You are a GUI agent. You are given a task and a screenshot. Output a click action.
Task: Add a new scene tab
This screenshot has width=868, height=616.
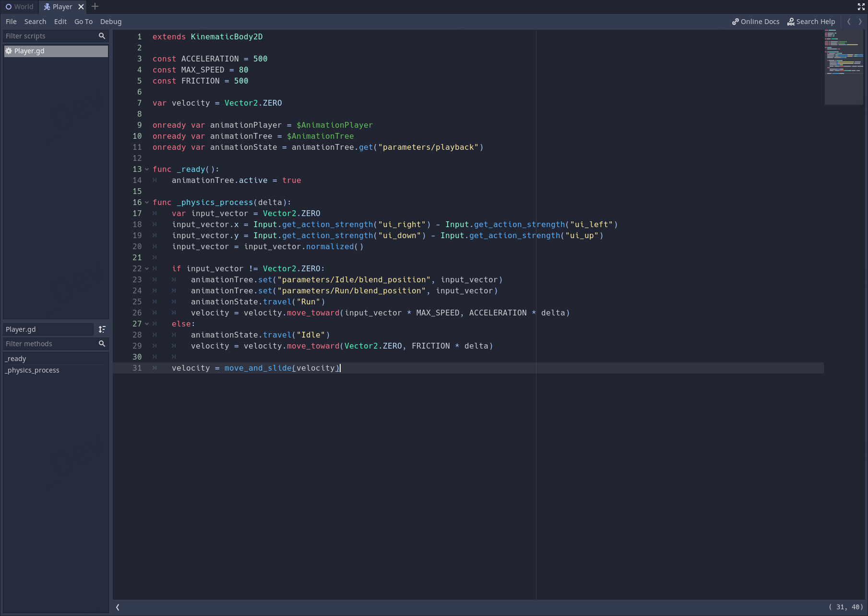tap(95, 7)
